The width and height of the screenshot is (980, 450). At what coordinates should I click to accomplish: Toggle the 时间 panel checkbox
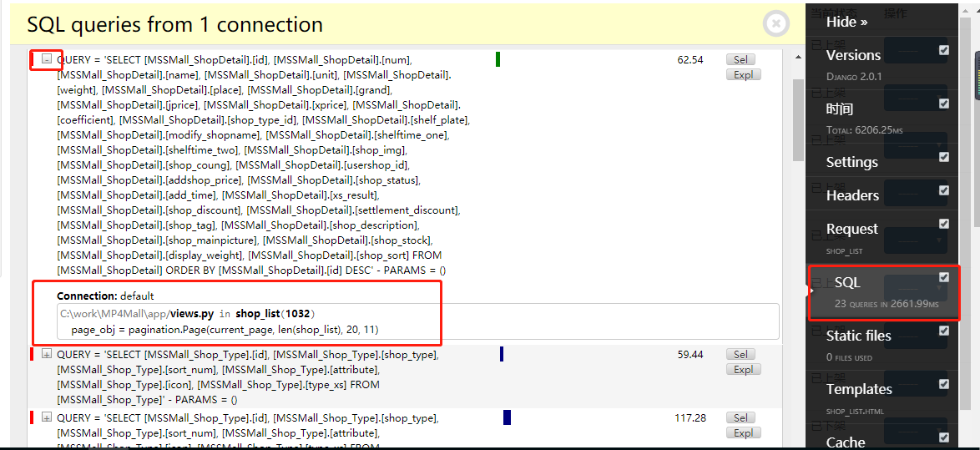click(944, 104)
